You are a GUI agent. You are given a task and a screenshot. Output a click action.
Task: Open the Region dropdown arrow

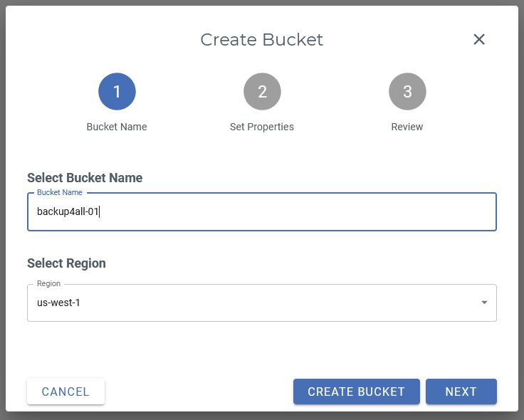tap(484, 303)
